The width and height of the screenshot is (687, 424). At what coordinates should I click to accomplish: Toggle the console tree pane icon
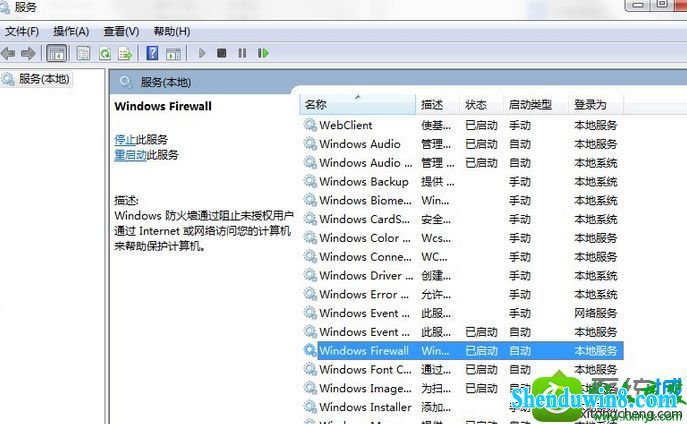tap(57, 53)
